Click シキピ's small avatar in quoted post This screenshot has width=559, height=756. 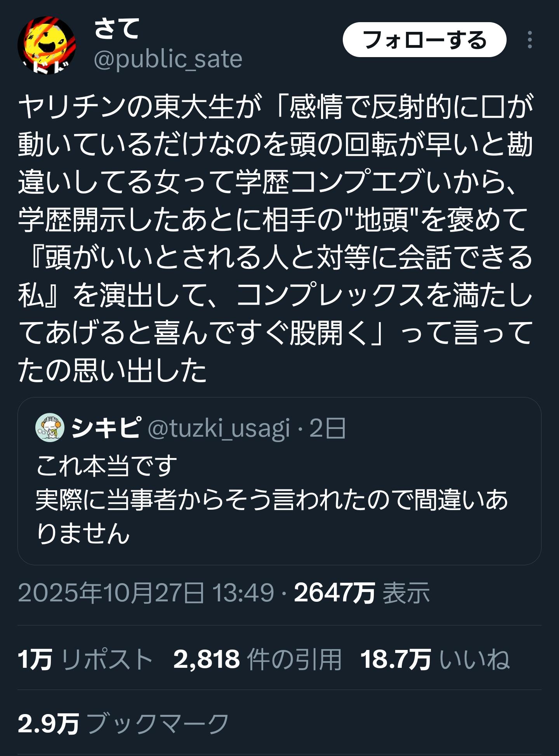(50, 427)
